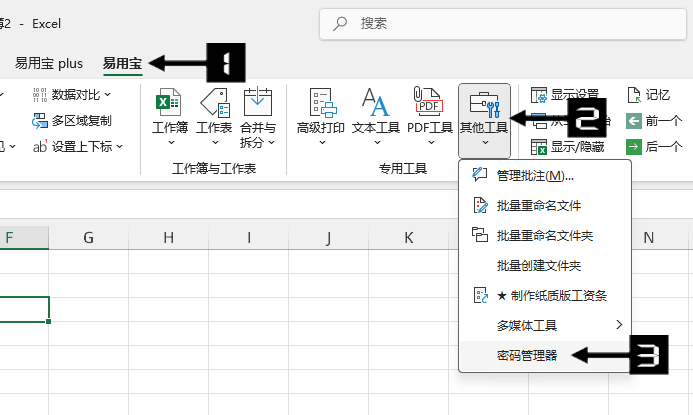This screenshot has width=693, height=415.
Task: Open the 文本工具 text tools
Action: [x=376, y=117]
